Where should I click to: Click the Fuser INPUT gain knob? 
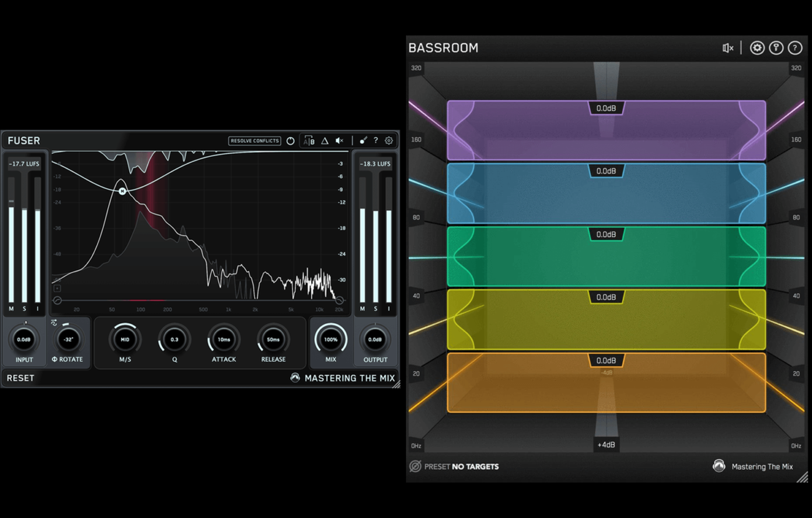[24, 340]
